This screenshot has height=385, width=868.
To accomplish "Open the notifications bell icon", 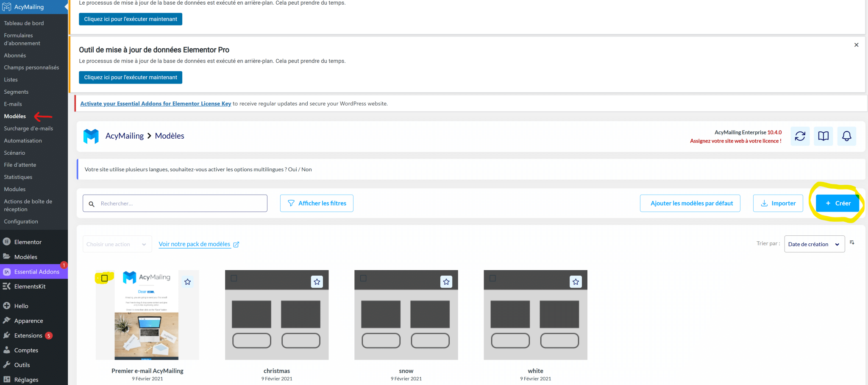I will (x=847, y=136).
